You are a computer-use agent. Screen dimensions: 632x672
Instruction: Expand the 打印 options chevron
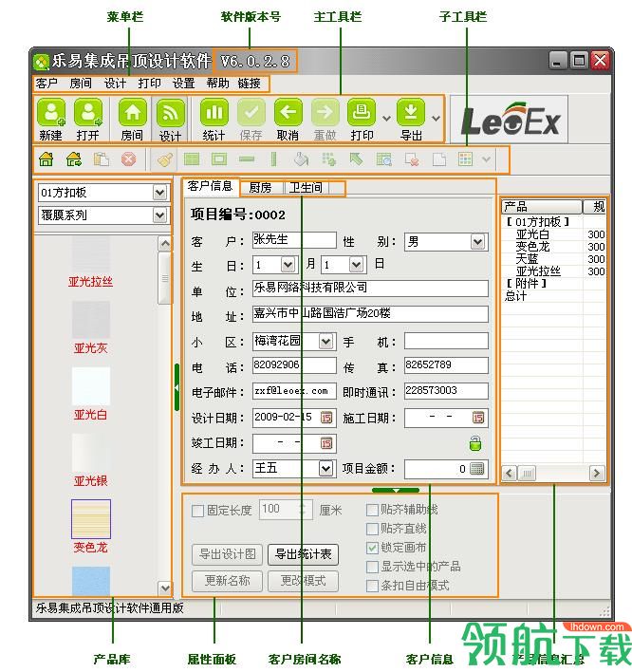coord(386,119)
